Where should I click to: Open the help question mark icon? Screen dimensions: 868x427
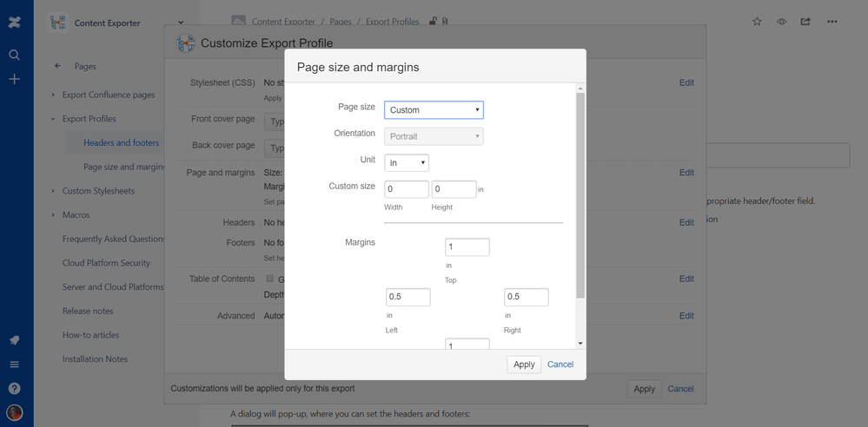click(x=15, y=388)
